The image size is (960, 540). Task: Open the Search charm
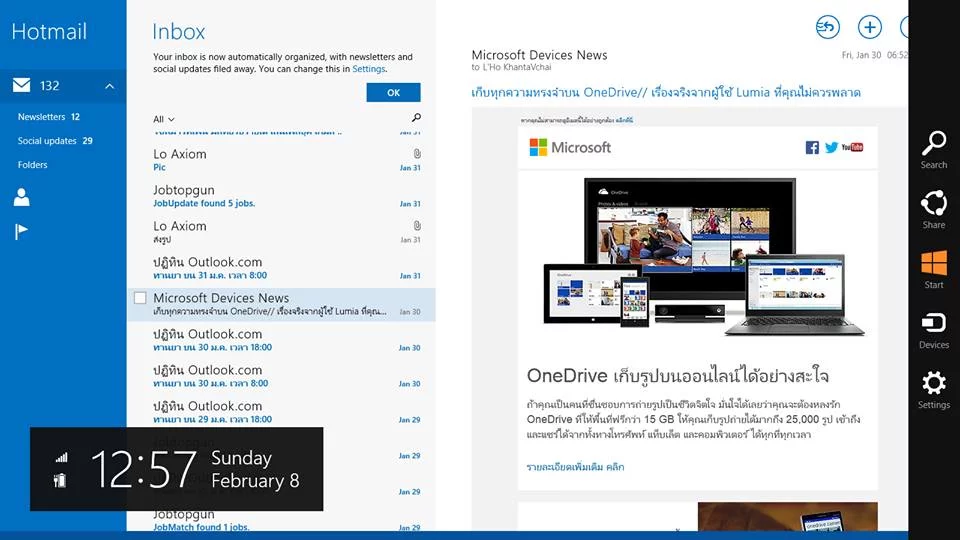pos(934,150)
